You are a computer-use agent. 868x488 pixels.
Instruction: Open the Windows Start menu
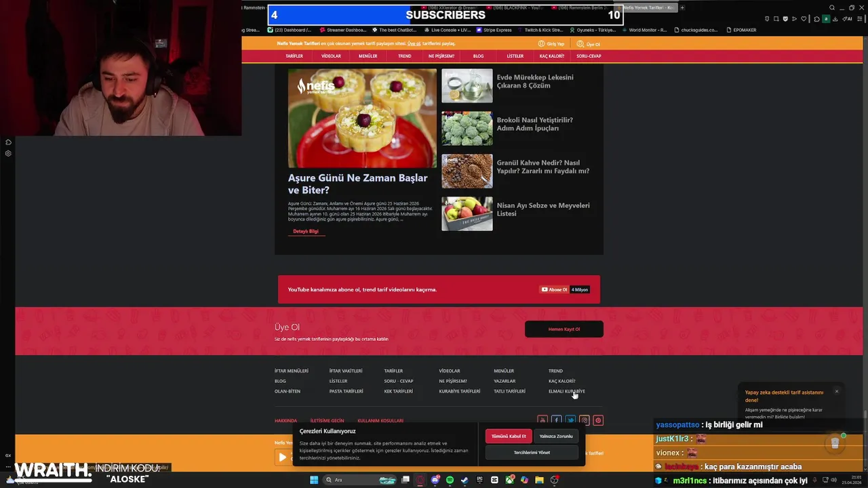(x=314, y=480)
